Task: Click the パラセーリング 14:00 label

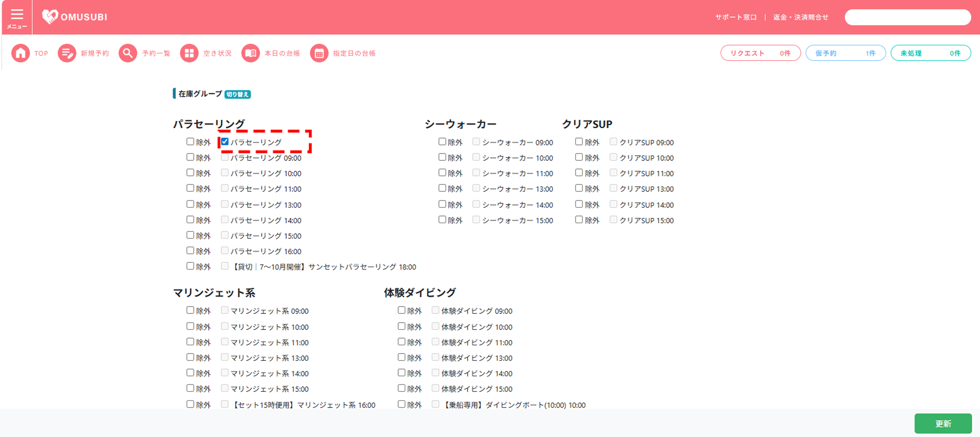Action: 266,221
